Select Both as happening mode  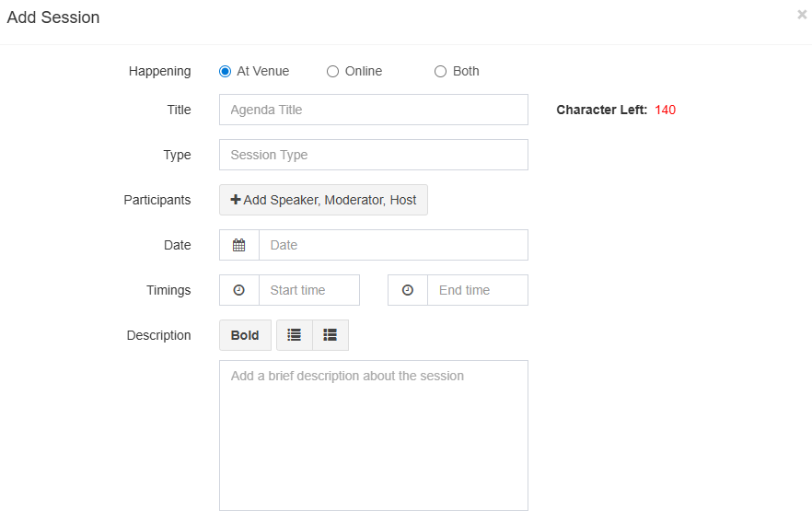pyautogui.click(x=441, y=71)
